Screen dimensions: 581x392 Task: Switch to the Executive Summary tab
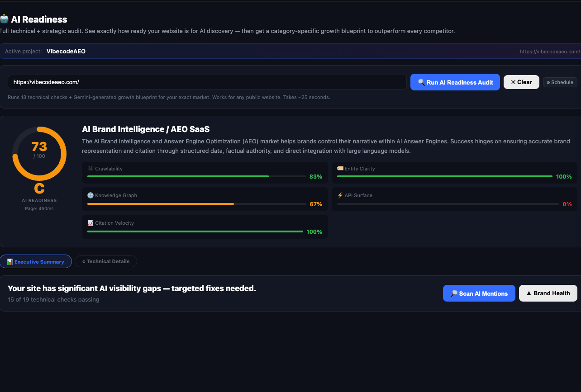[x=36, y=262]
